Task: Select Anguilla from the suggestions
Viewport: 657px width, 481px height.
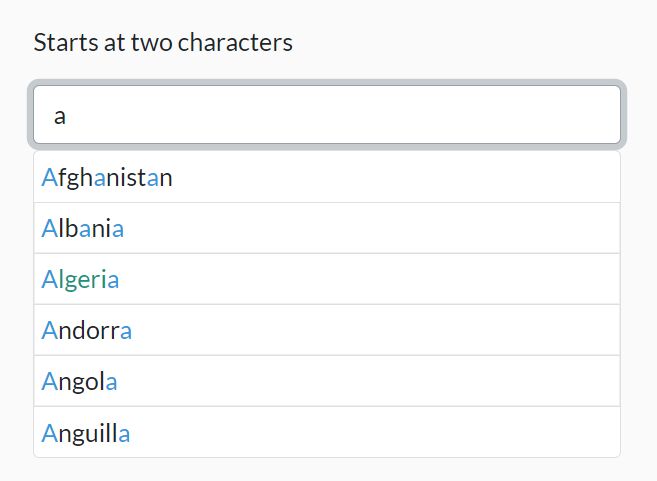Action: [86, 433]
